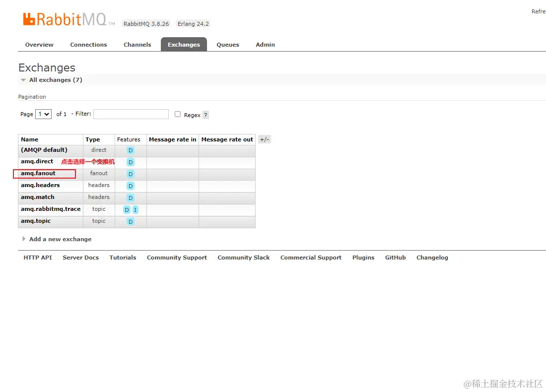Open the Plugins link

coord(363,258)
